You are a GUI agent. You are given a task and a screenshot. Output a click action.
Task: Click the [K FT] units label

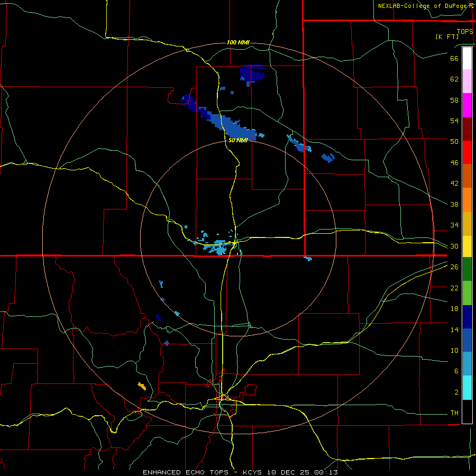(x=447, y=37)
